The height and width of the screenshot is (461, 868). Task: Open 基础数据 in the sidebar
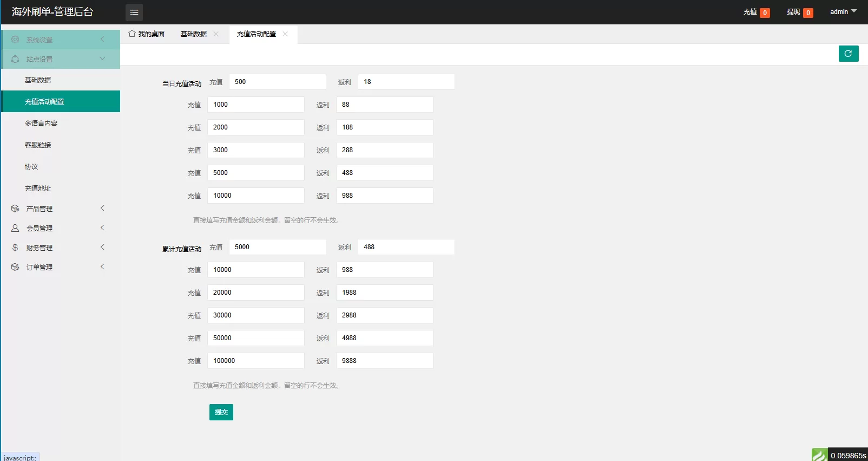pos(61,80)
